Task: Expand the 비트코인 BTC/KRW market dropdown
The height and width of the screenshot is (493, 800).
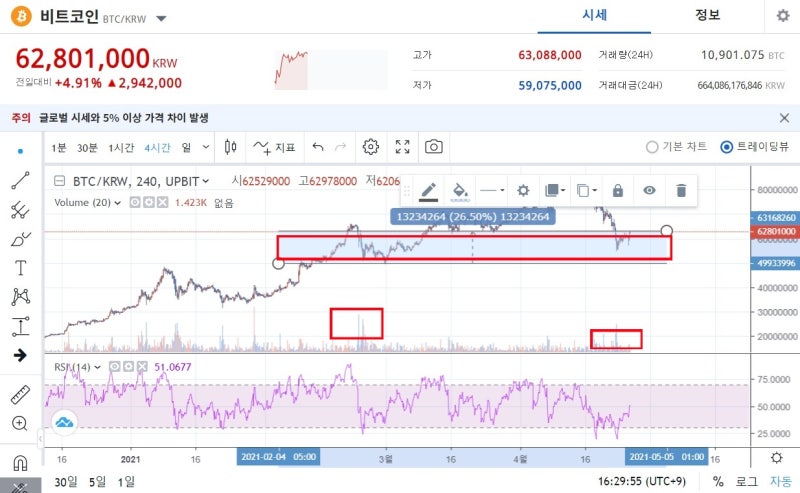Action: [x=161, y=19]
